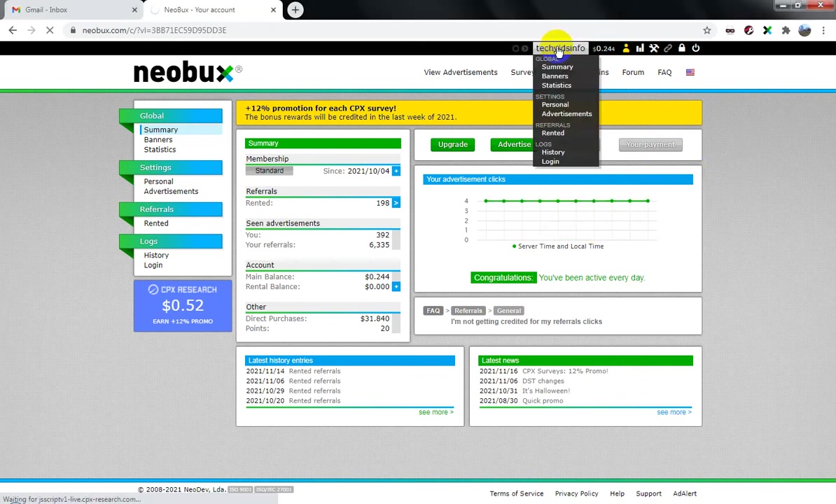Select the US flag language icon

[x=690, y=73]
